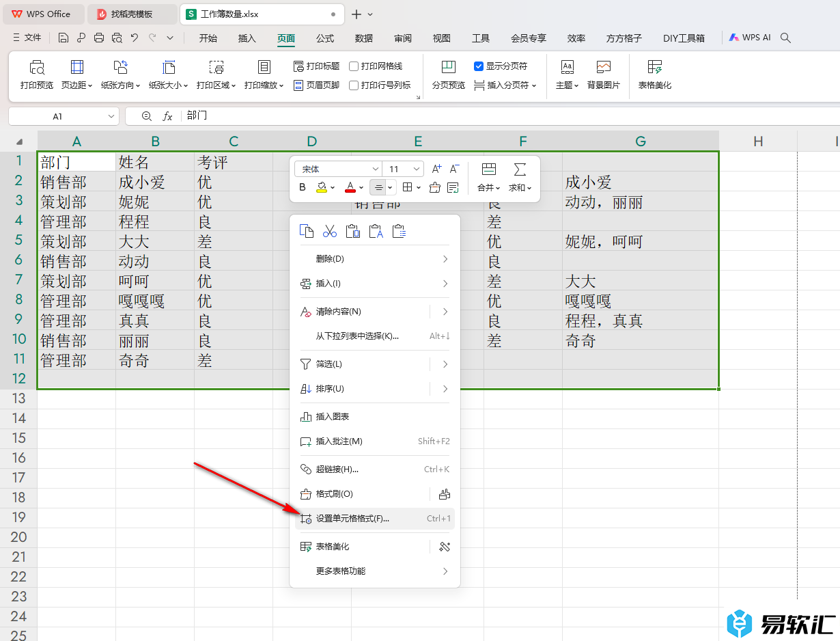
Task: Click the Undo arrow icon
Action: tap(135, 38)
